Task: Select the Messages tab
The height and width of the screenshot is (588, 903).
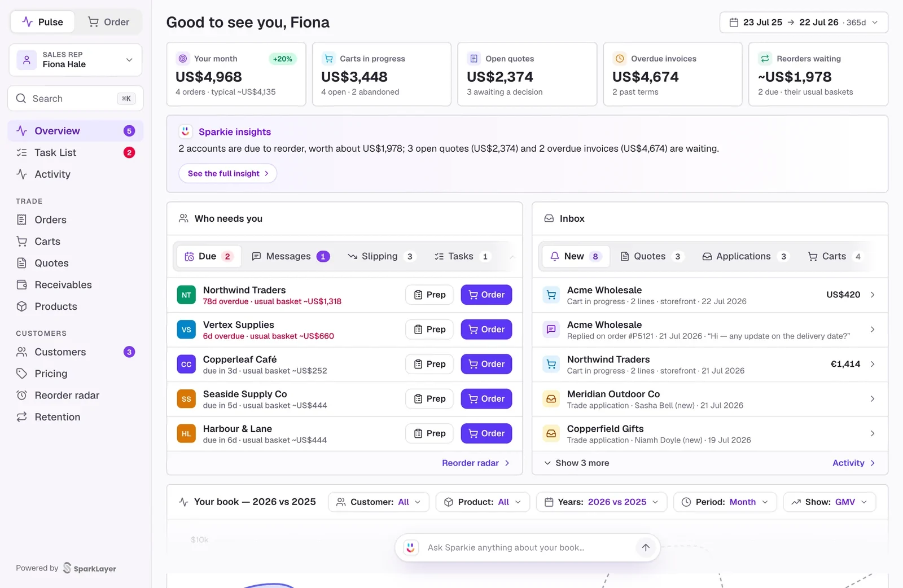Action: (290, 257)
